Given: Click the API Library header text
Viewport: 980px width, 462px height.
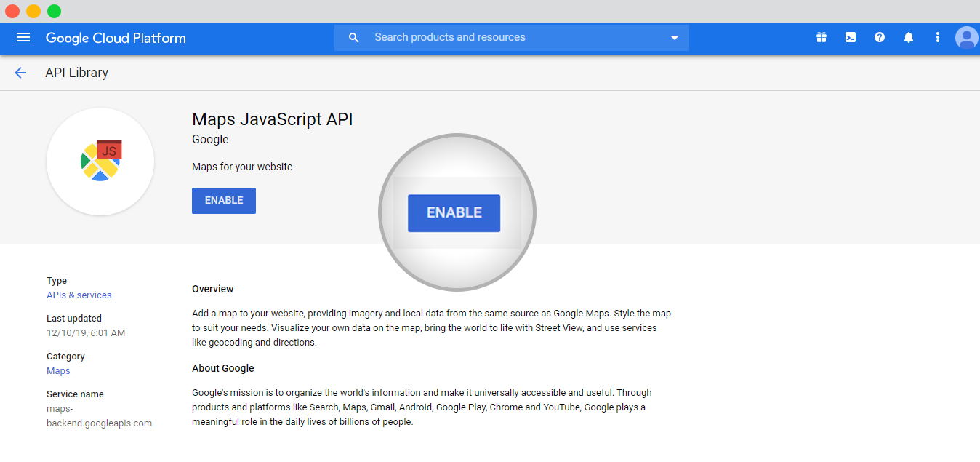Looking at the screenshot, I should (76, 73).
